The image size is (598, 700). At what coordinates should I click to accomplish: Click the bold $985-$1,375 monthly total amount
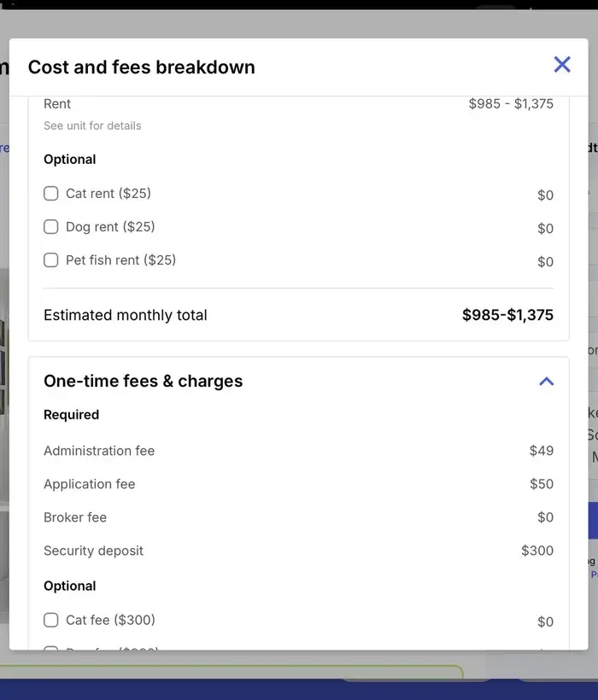click(507, 315)
